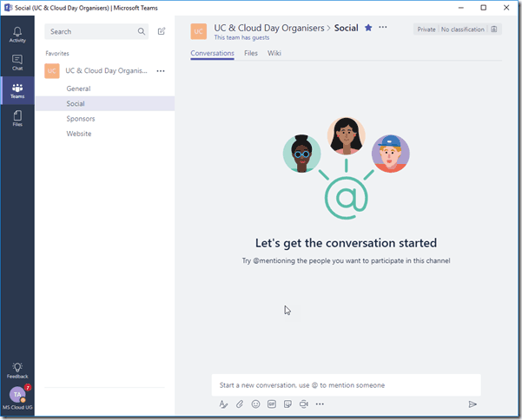This screenshot has height=420, width=522.
Task: Close the Microsoft Teams window
Action: coord(506,8)
